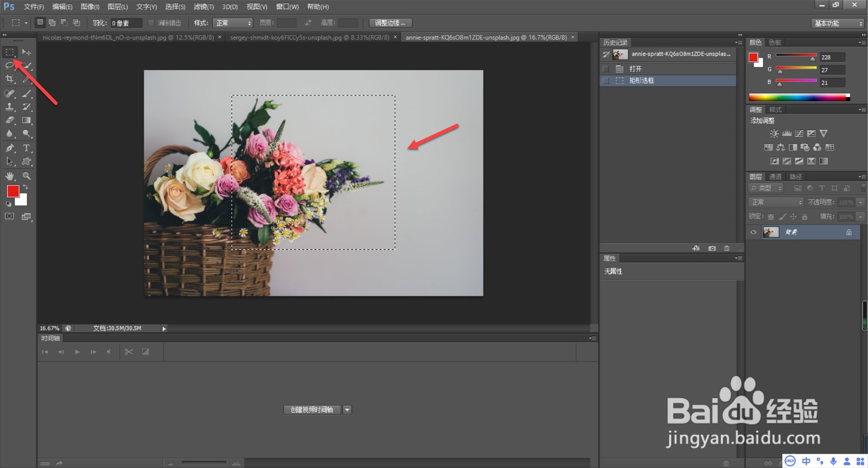868x468 pixels.
Task: Create new snapshot in History panel
Action: (712, 248)
